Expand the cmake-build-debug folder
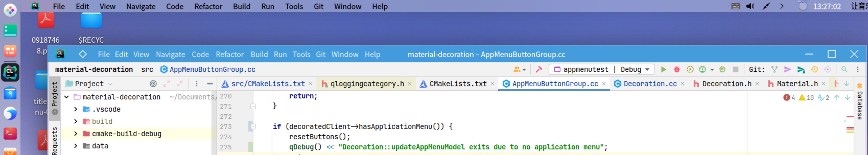Image resolution: width=868 pixels, height=155 pixels. 76,134
